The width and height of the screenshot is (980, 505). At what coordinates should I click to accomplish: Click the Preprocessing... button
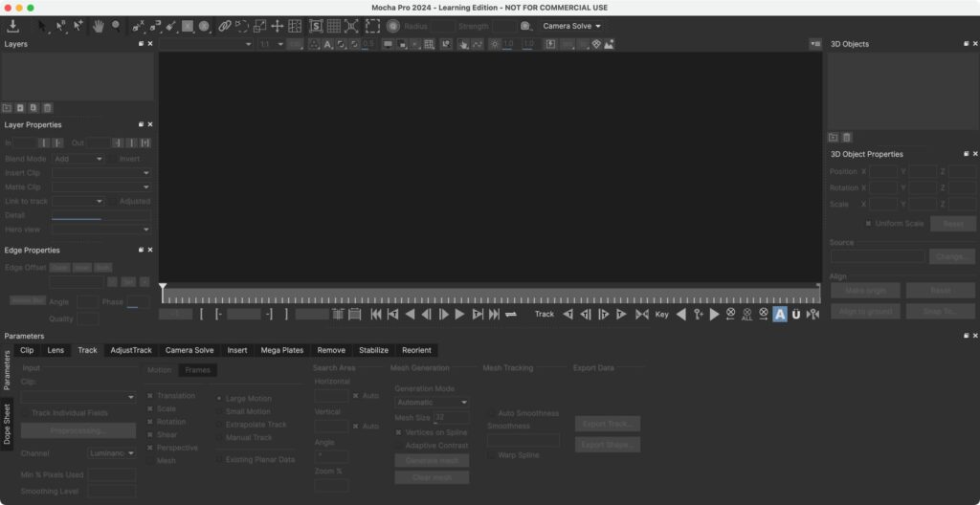78,430
